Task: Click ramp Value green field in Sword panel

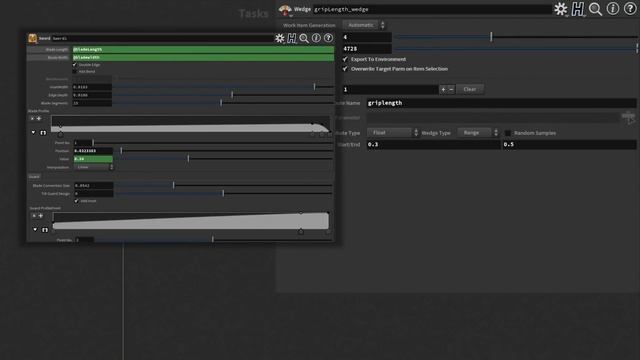Action: tap(93, 159)
